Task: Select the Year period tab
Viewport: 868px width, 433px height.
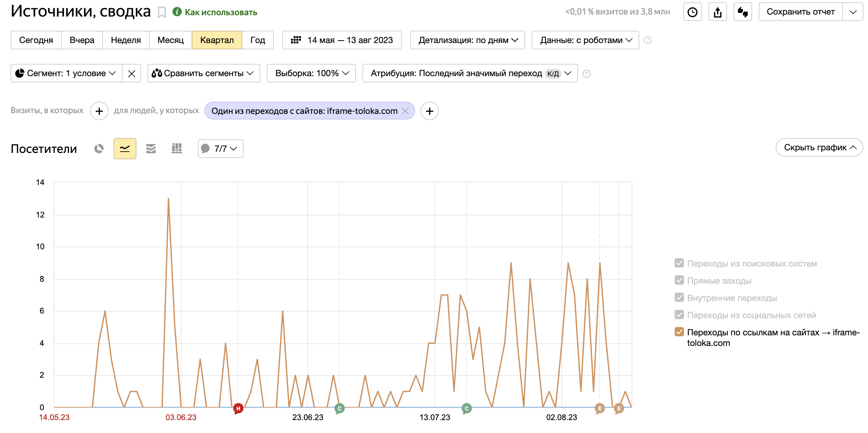Action: click(x=258, y=40)
